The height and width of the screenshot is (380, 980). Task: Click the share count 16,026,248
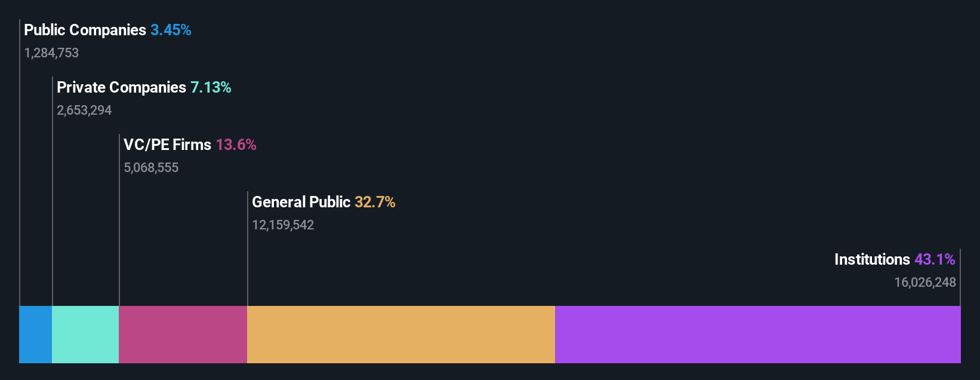[x=925, y=283]
